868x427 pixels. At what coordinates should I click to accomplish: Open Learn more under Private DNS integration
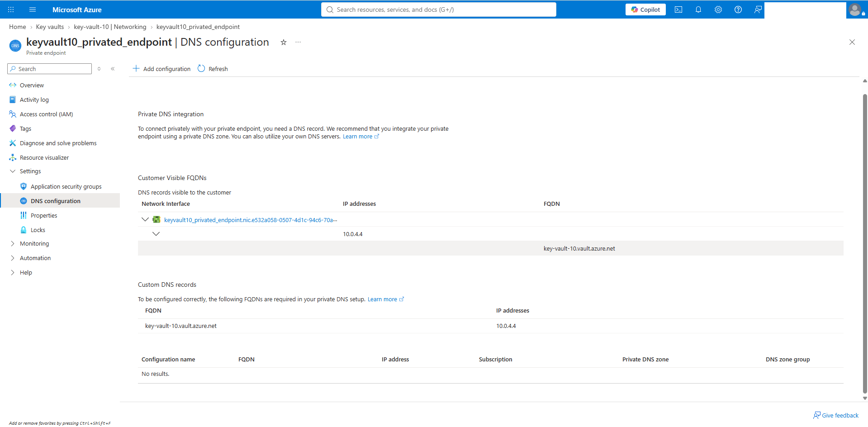360,136
